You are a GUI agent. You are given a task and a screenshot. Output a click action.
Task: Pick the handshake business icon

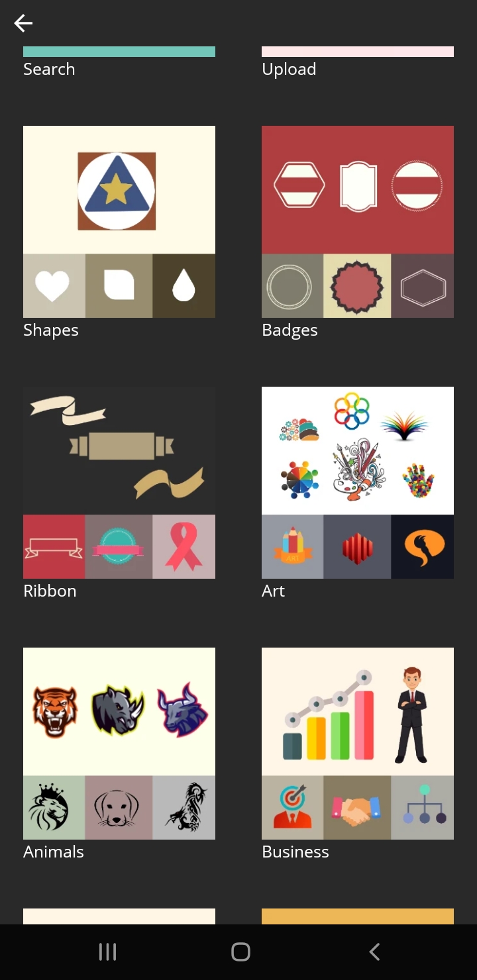pyautogui.click(x=357, y=808)
